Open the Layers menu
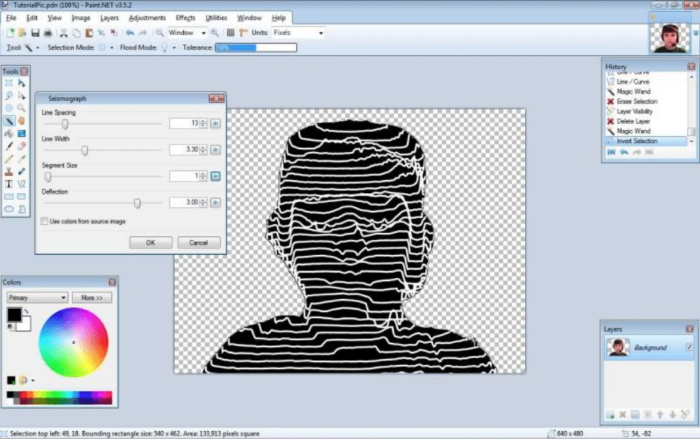 [109, 18]
